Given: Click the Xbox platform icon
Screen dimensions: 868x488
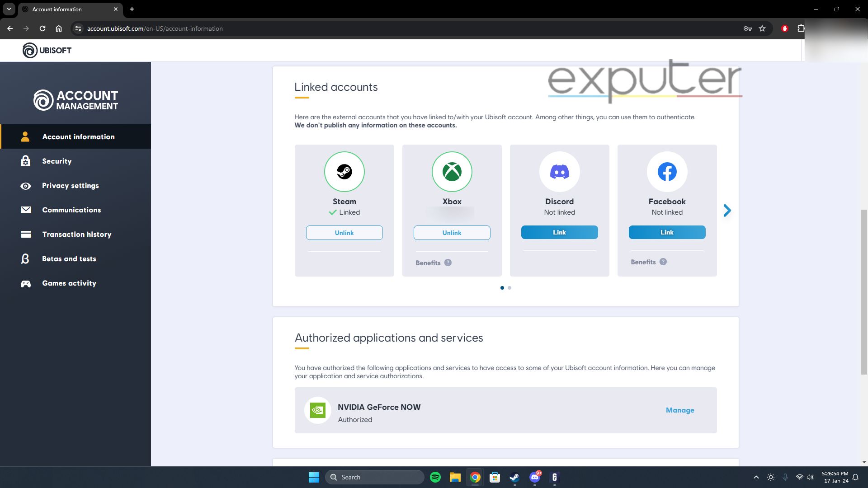Looking at the screenshot, I should click(x=452, y=172).
